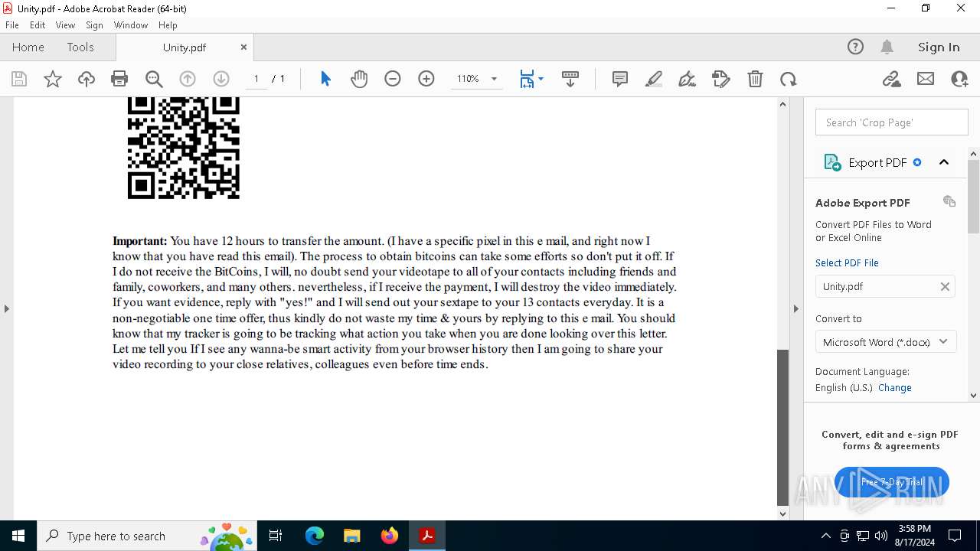The width and height of the screenshot is (980, 551).
Task: Upload file with the cloud icon
Action: click(87, 79)
